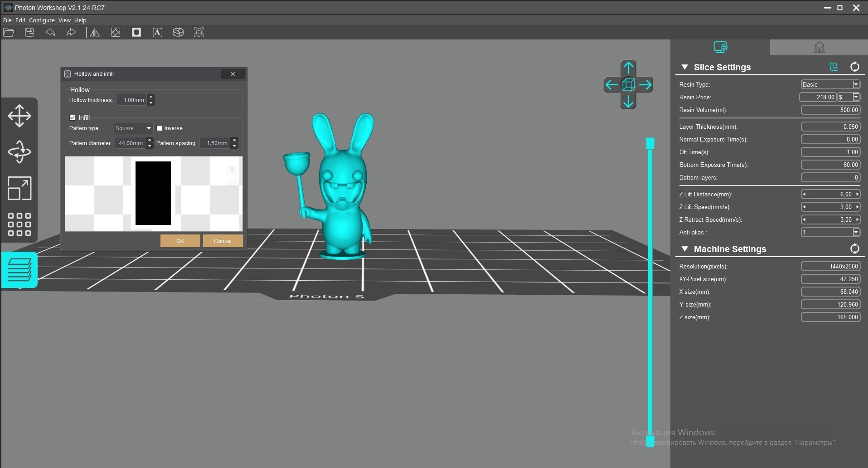Toggle the Inverse checkbox
This screenshot has width=868, height=468.
point(159,128)
